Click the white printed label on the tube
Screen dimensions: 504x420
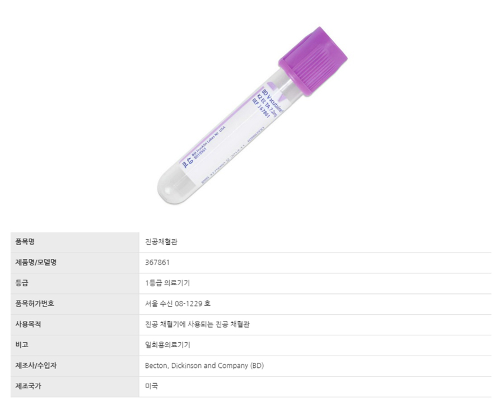click(x=235, y=134)
